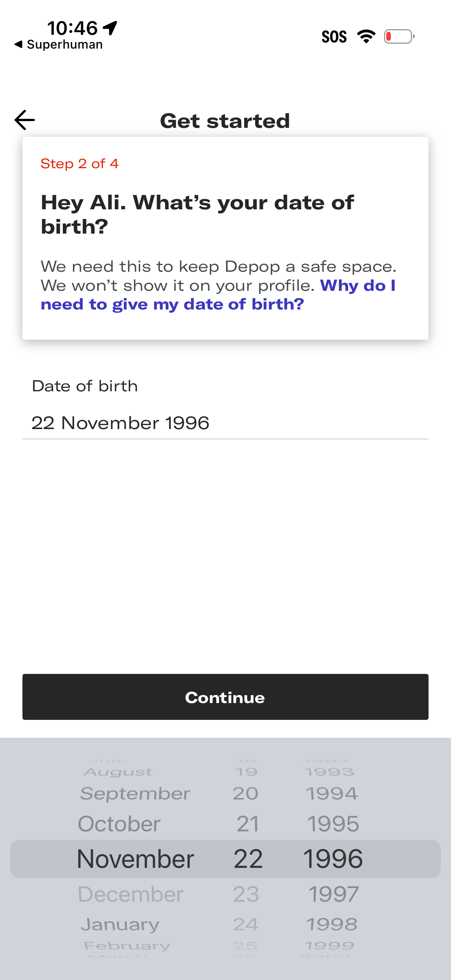Select year 1997 in the picker
The height and width of the screenshot is (980, 451).
(334, 894)
